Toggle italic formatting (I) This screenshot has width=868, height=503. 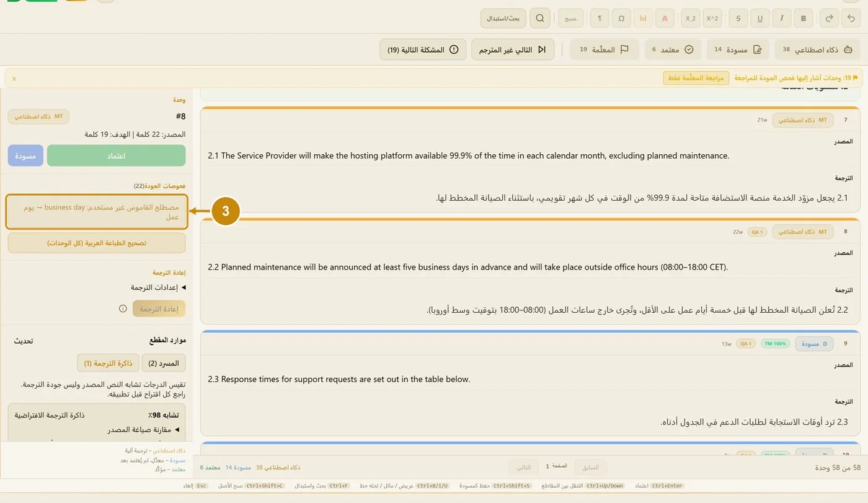click(x=782, y=19)
